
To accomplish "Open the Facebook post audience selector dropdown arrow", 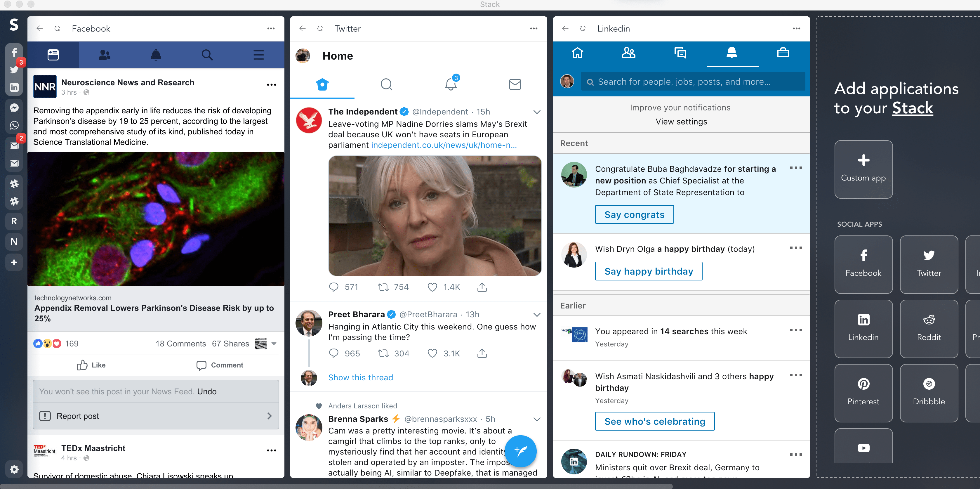I will 274,344.
